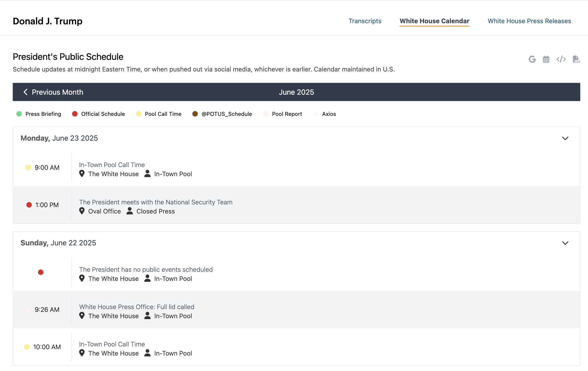This screenshot has width=588, height=371.
Task: Click person icon in 9:00 AM row
Action: [x=147, y=173]
